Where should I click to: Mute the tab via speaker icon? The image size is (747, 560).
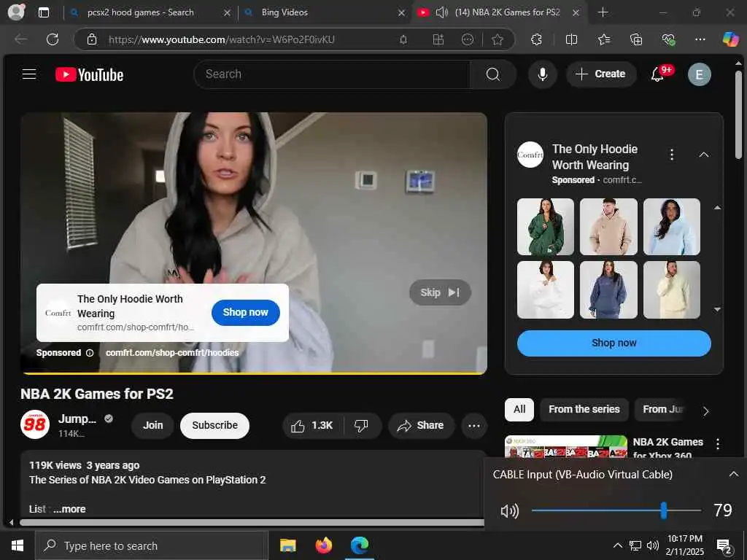tap(441, 12)
